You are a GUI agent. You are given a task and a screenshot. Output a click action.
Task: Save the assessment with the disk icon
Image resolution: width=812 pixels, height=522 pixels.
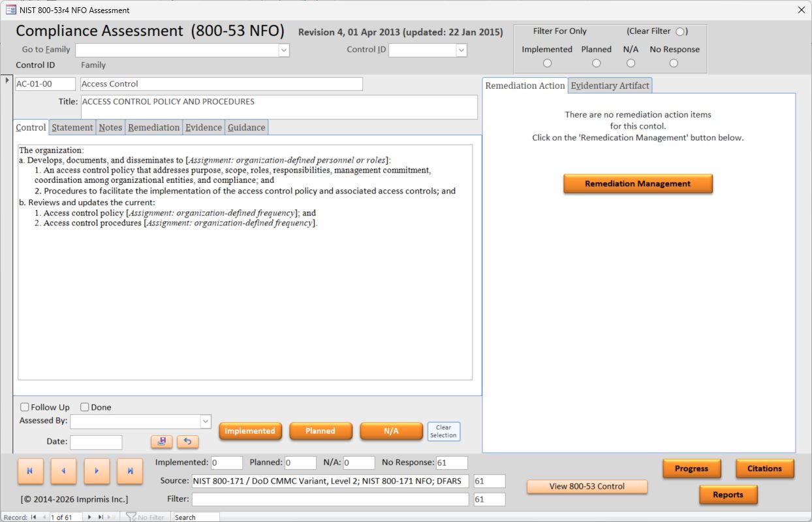161,442
